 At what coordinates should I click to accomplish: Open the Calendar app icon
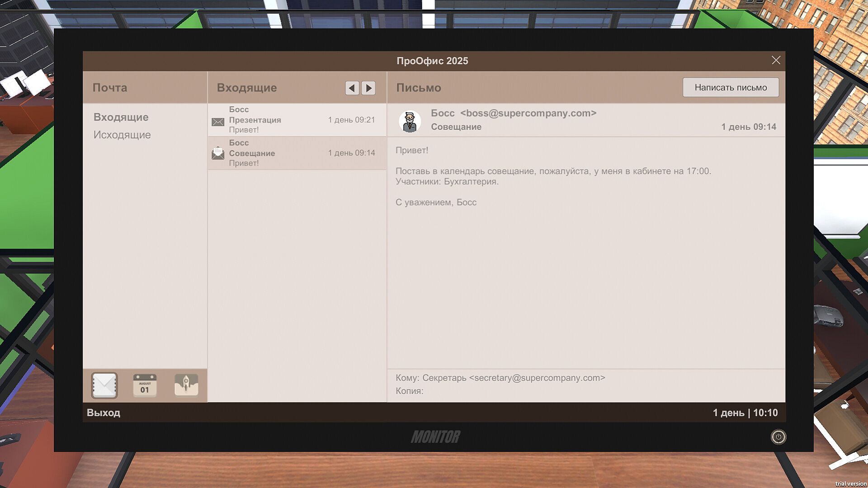click(x=145, y=385)
